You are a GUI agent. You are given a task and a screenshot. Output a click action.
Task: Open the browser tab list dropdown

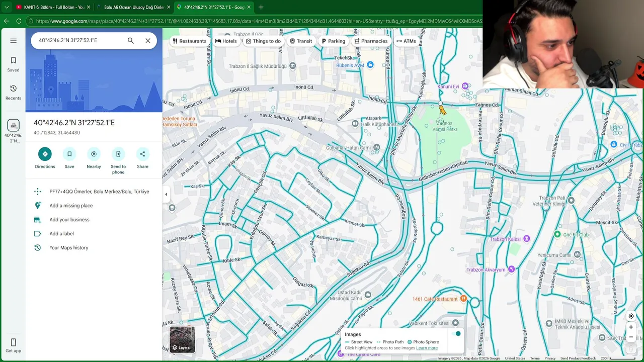pos(6,7)
